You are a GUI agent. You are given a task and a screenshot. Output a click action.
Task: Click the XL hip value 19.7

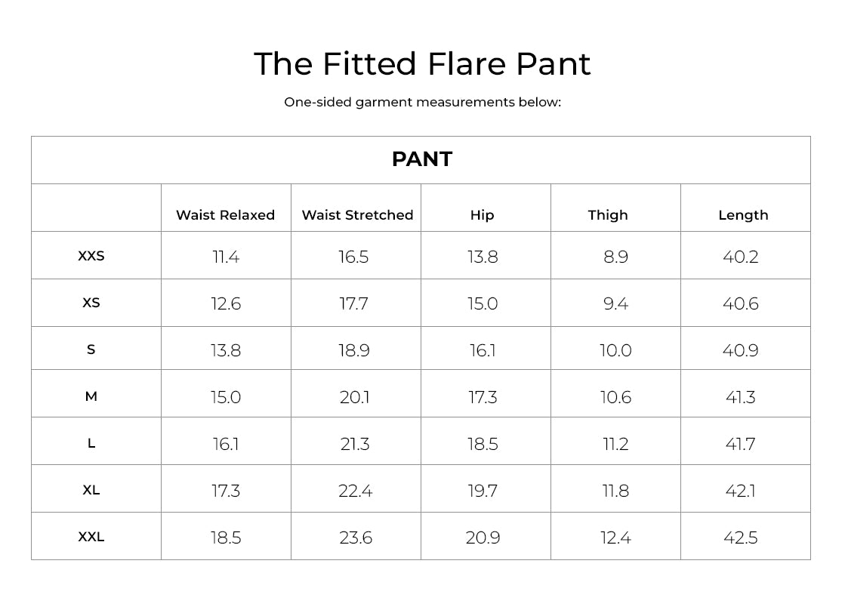click(x=483, y=491)
